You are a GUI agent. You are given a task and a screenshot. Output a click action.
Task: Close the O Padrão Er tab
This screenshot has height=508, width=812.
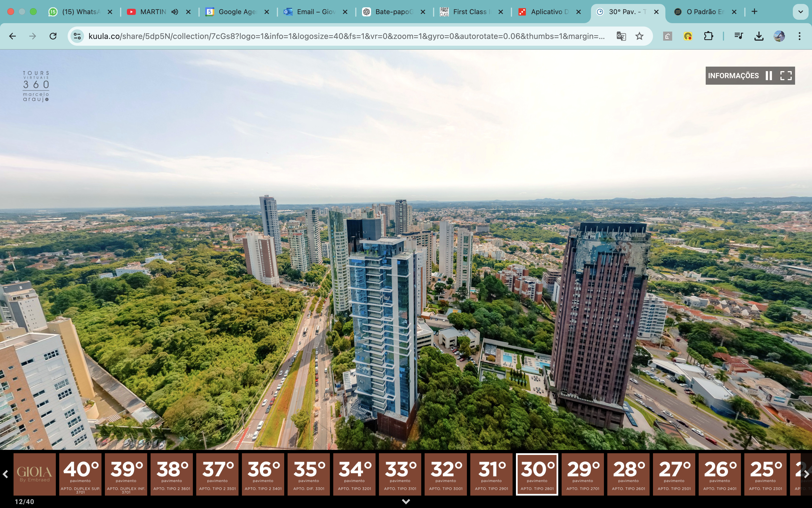coord(734,12)
